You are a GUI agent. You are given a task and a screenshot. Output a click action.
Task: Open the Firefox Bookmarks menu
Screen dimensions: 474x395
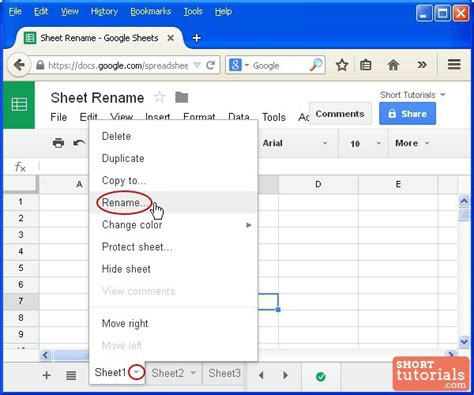150,12
